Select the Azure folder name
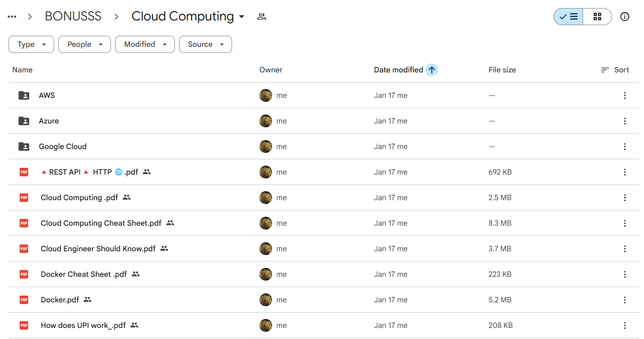Viewport: 644px width, 339px height. pyautogui.click(x=49, y=121)
